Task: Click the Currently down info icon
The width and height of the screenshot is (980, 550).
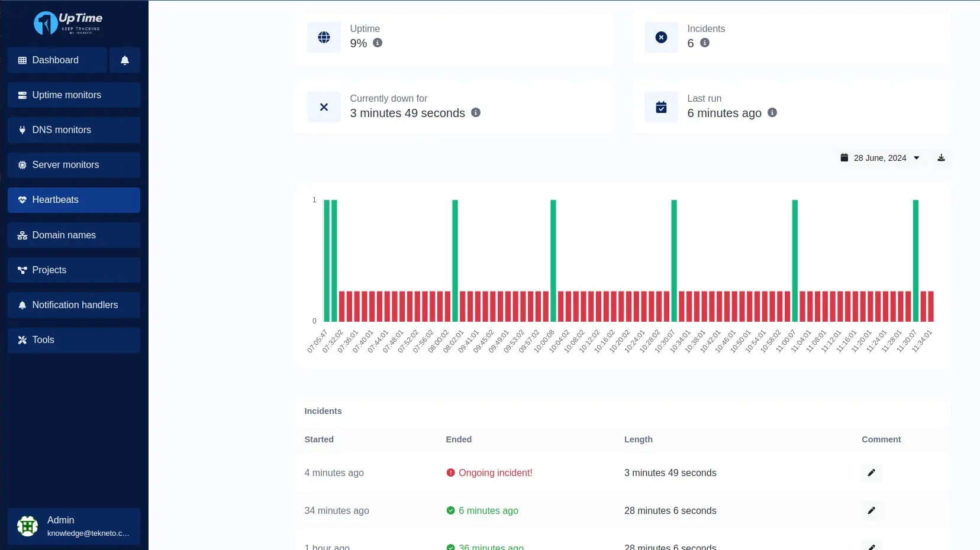Action: tap(476, 112)
